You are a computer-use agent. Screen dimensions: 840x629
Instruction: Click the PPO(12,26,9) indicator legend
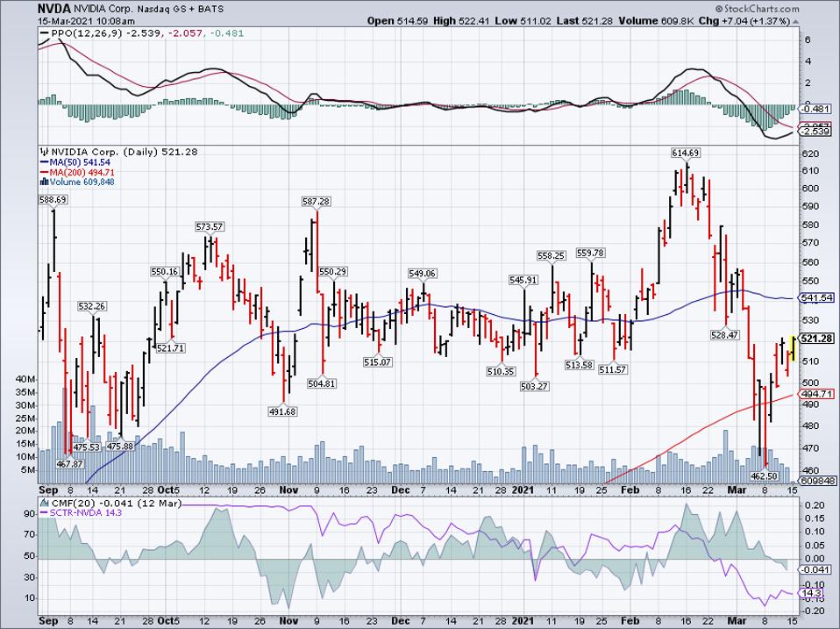tap(141, 33)
